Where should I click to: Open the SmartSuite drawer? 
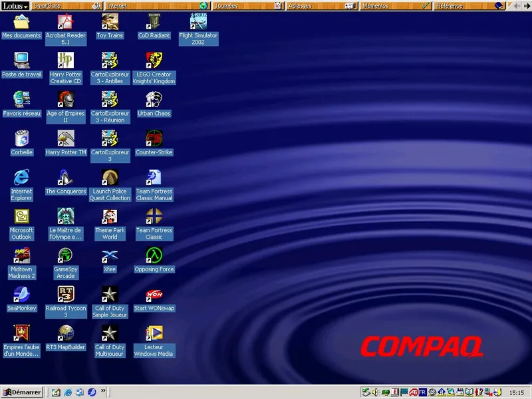coord(67,6)
